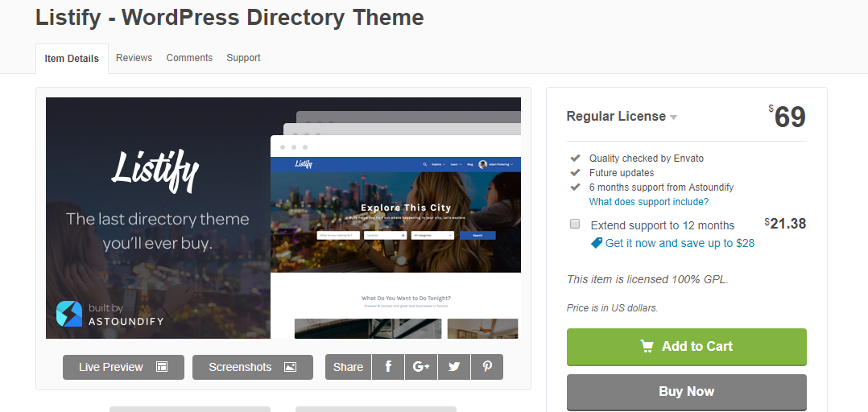Click 'Get it now and save up to $28'
This screenshot has width=868, height=412.
tap(680, 243)
